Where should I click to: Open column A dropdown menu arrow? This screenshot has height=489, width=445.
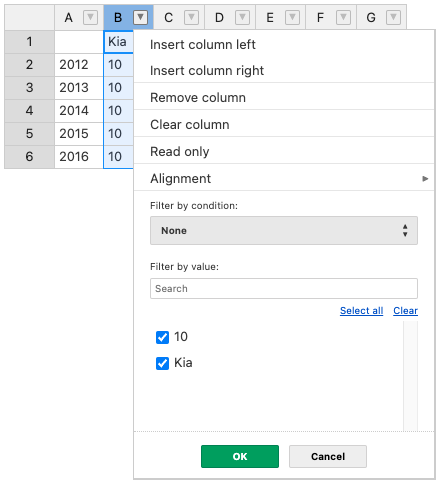point(90,17)
